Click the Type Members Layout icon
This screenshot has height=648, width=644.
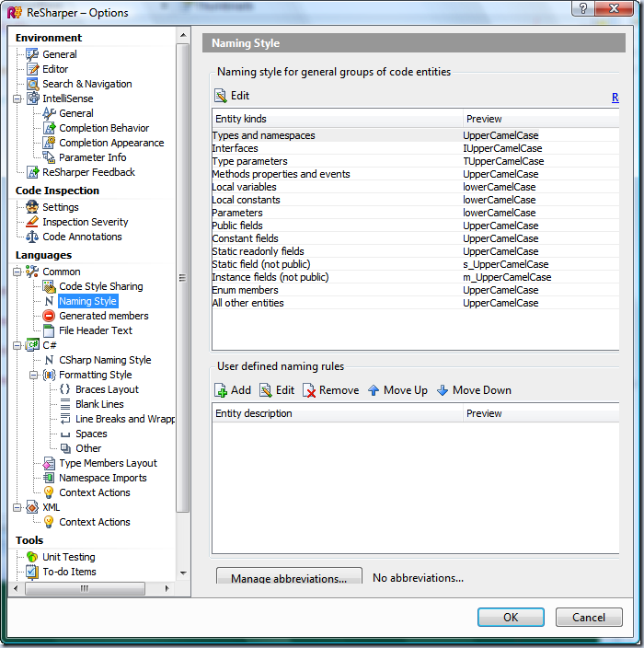[49, 463]
